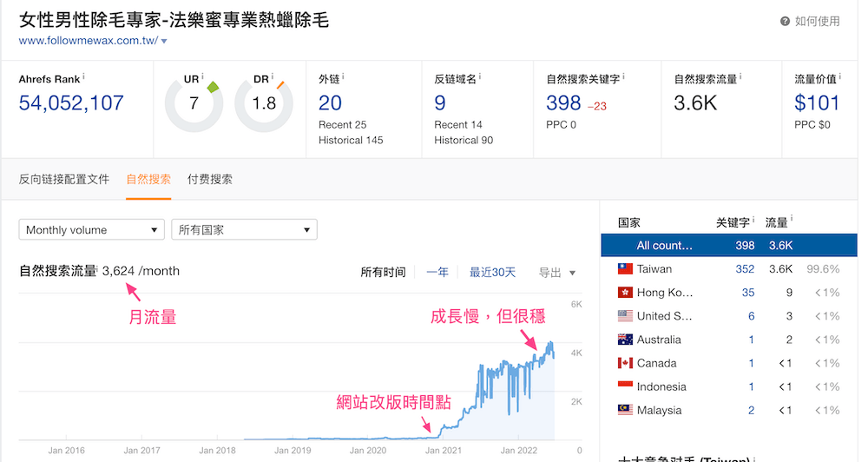Click the Recent 25 backlinks text
The width and height of the screenshot is (868, 462).
point(342,125)
